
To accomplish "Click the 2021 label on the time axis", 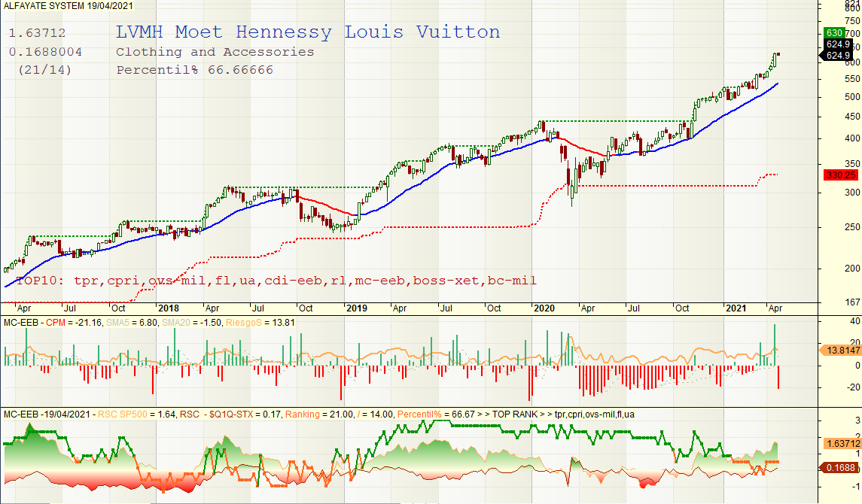I will 736,308.
